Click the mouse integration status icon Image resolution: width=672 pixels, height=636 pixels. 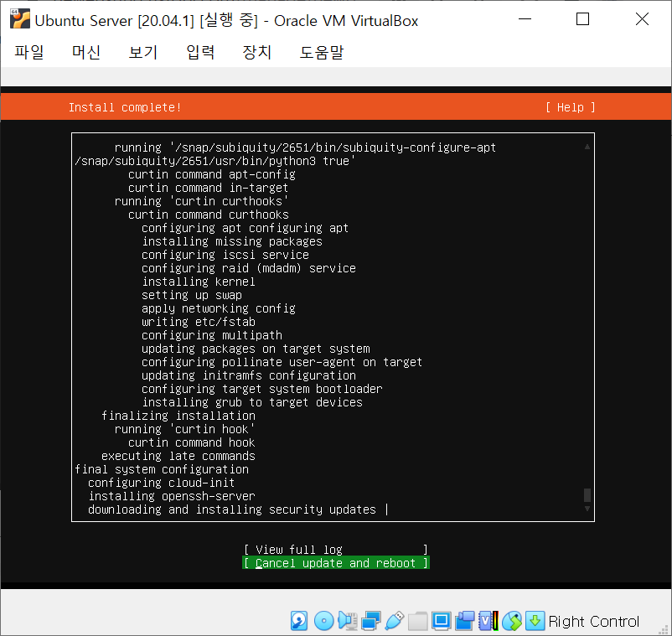pos(512,621)
